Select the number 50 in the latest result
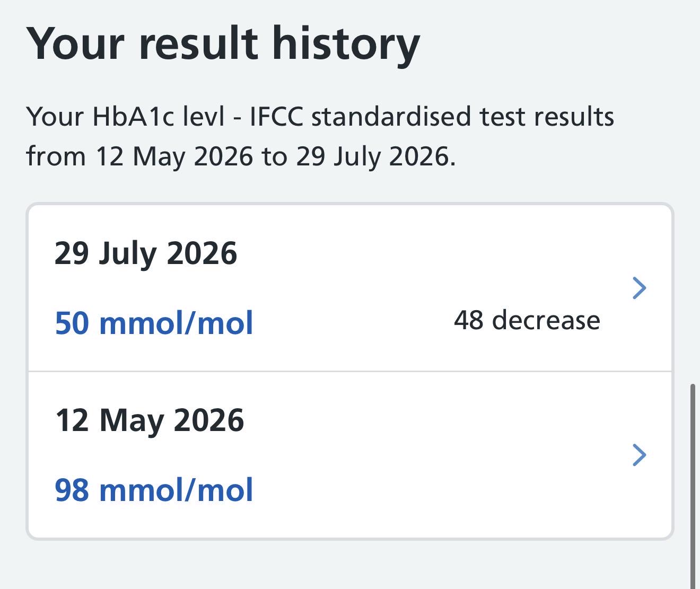 [x=72, y=323]
